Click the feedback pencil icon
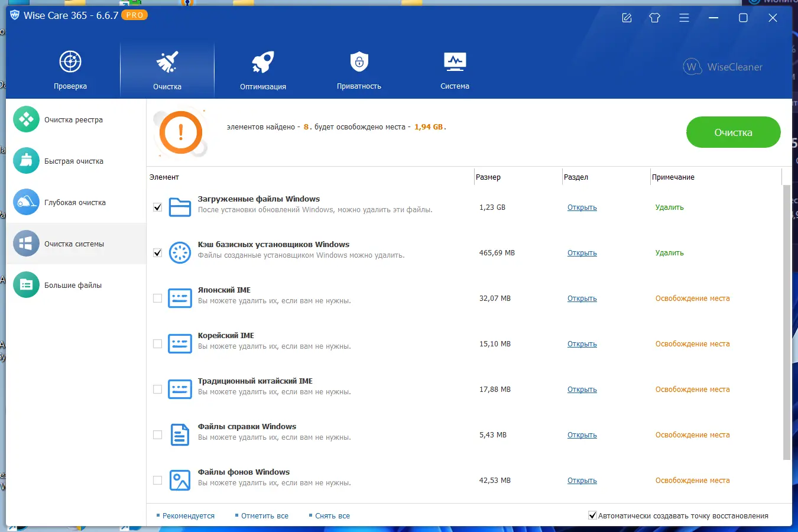798x532 pixels. pyautogui.click(x=626, y=18)
